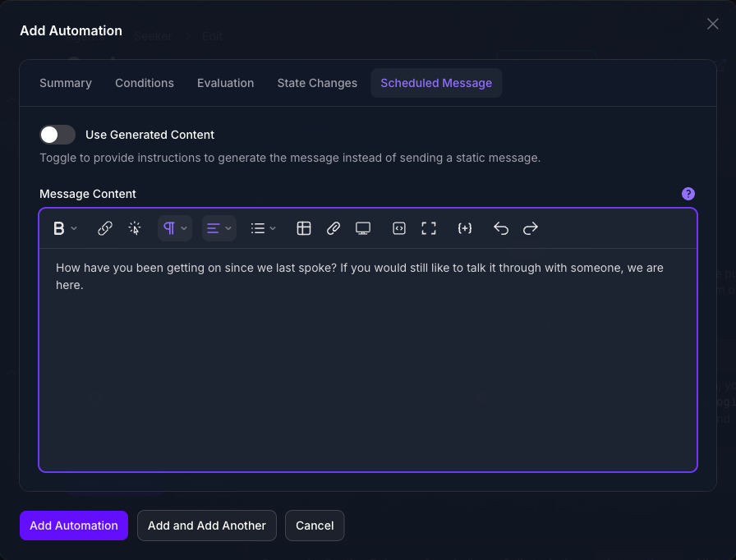Attach a file with the paperclip icon
This screenshot has width=736, height=560.
click(333, 228)
